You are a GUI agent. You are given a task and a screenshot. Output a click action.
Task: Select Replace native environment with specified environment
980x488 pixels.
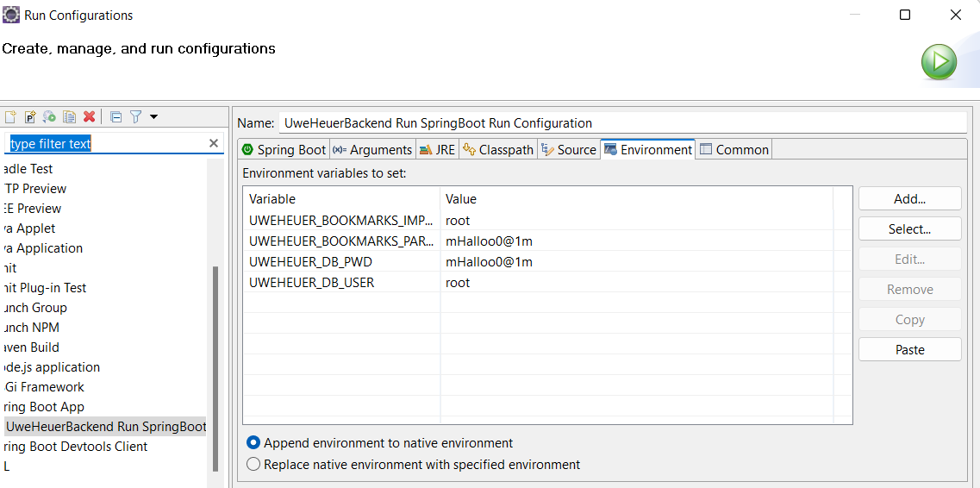pyautogui.click(x=253, y=465)
